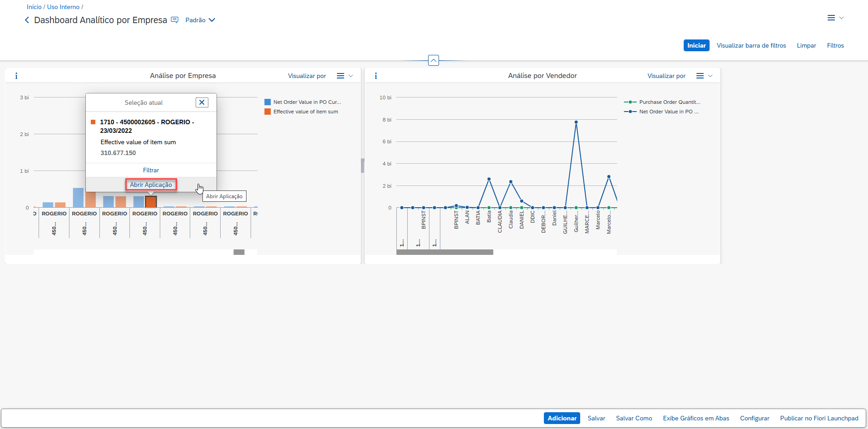The image size is (868, 429).
Task: Open the top-right hamburger menu
Action: pos(831,18)
